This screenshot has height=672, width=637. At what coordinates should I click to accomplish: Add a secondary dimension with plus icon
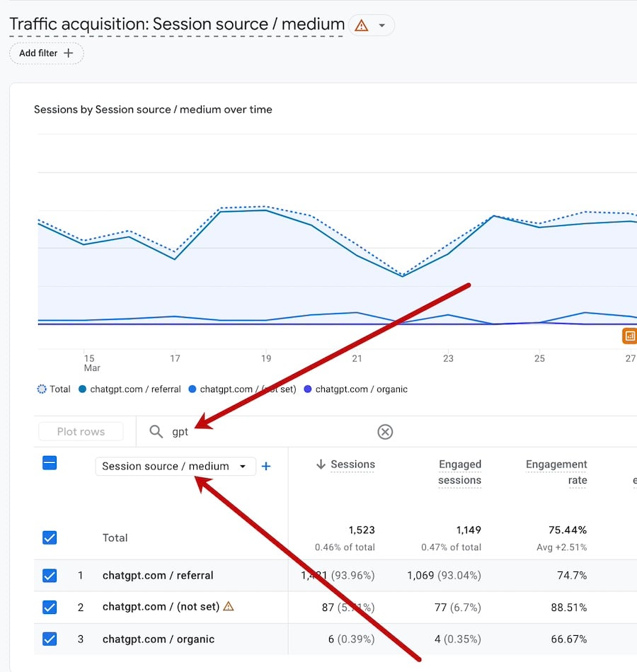[266, 466]
